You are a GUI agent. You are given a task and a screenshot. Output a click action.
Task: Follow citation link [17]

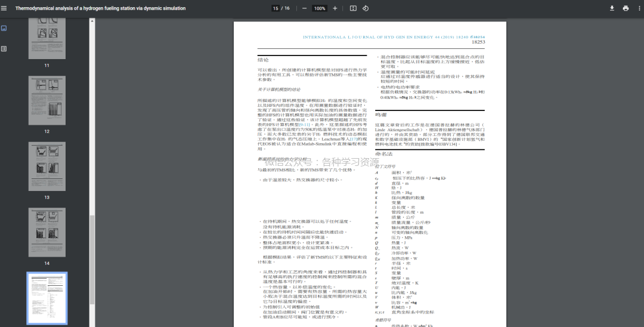(353, 140)
